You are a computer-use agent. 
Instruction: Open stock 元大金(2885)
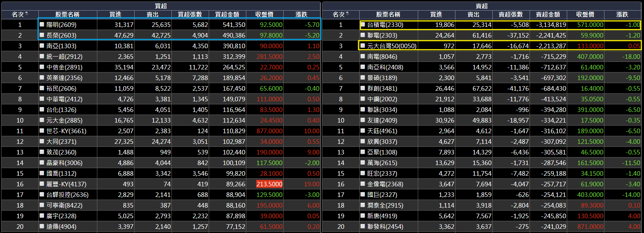[x=64, y=120]
